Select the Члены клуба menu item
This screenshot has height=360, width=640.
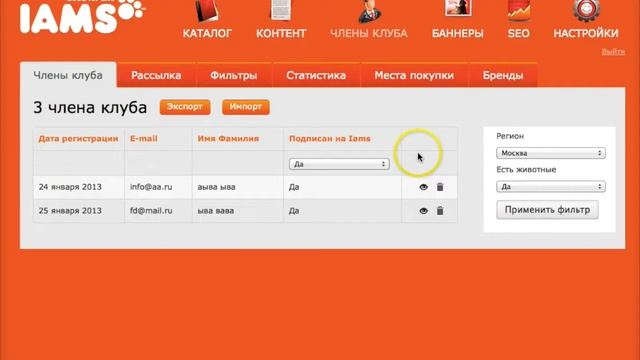[x=369, y=33]
